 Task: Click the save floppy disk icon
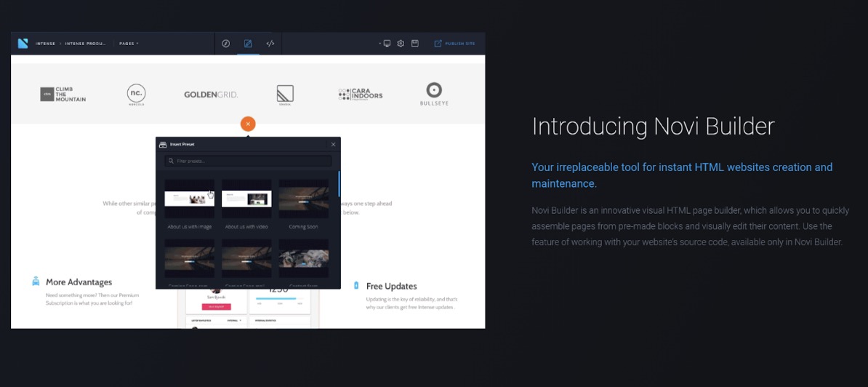point(415,43)
